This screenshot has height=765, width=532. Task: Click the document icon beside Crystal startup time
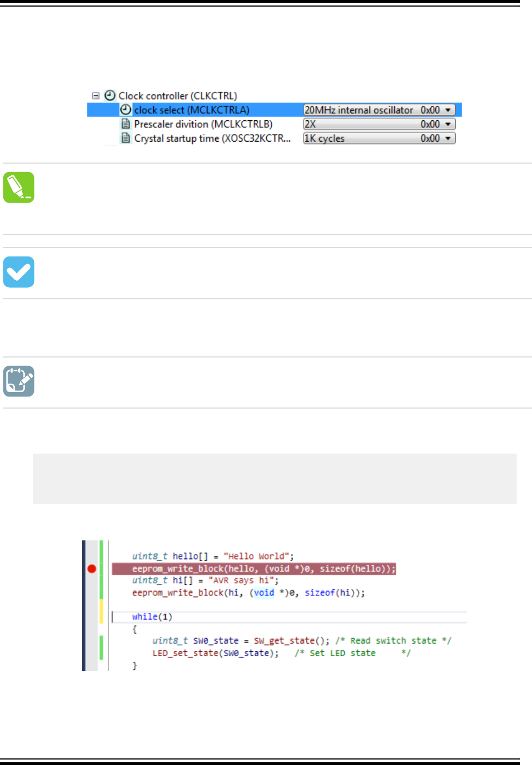tap(126, 138)
